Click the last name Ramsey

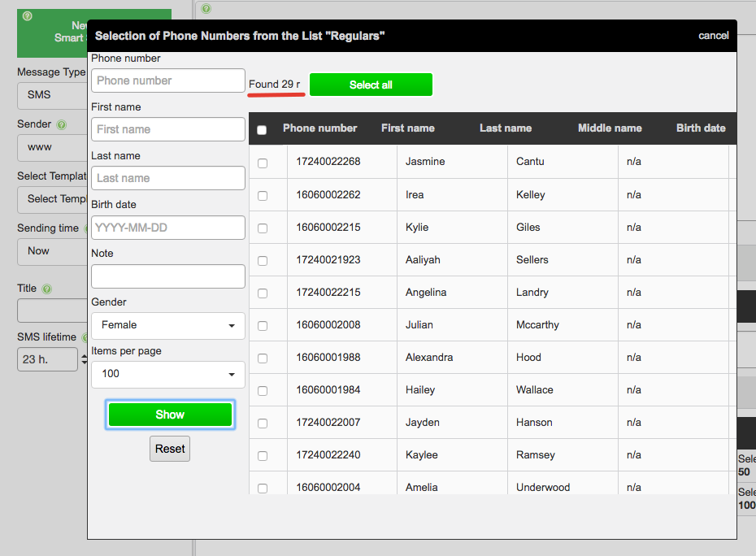point(536,454)
